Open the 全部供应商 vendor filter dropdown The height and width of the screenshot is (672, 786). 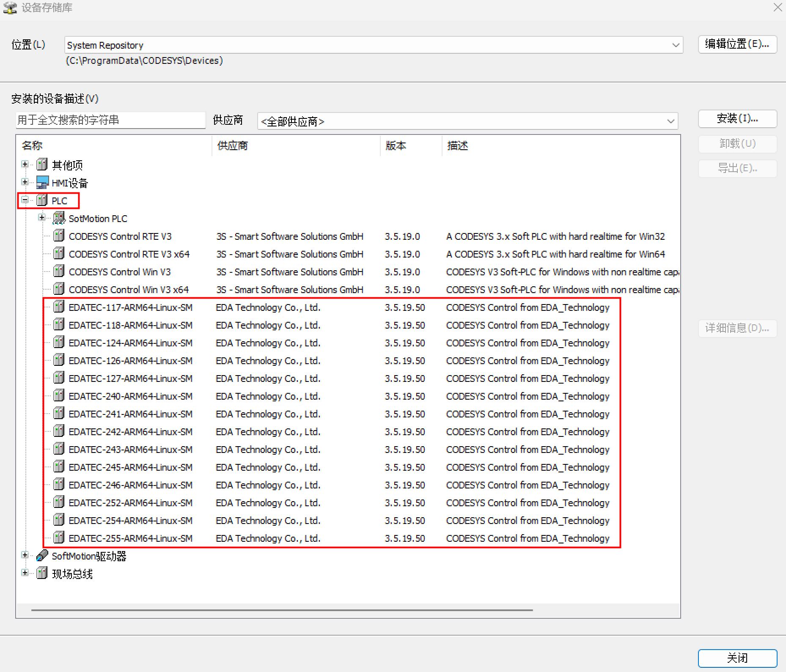(671, 121)
